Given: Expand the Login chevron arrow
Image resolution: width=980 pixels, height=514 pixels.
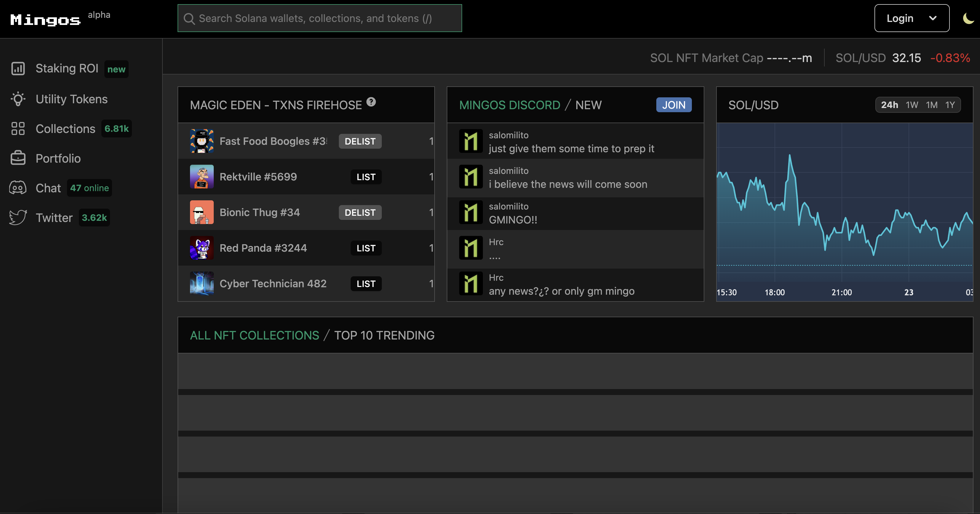Looking at the screenshot, I should 933,18.
